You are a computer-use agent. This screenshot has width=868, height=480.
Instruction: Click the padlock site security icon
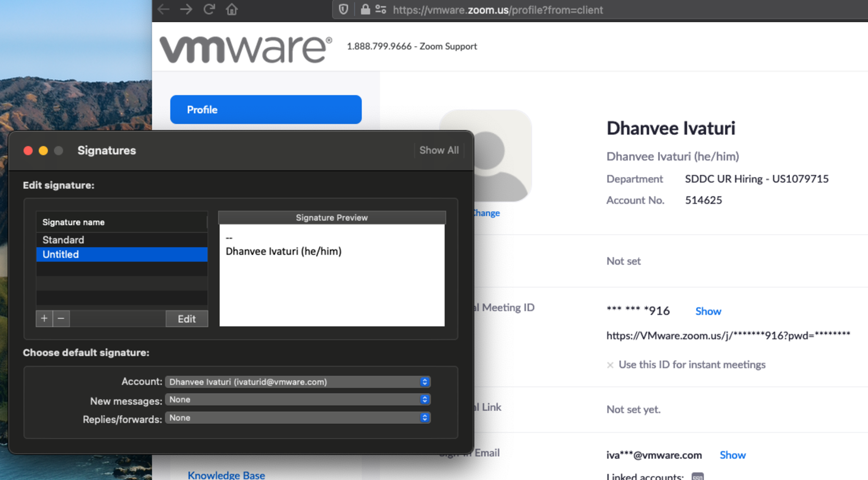pyautogui.click(x=365, y=9)
